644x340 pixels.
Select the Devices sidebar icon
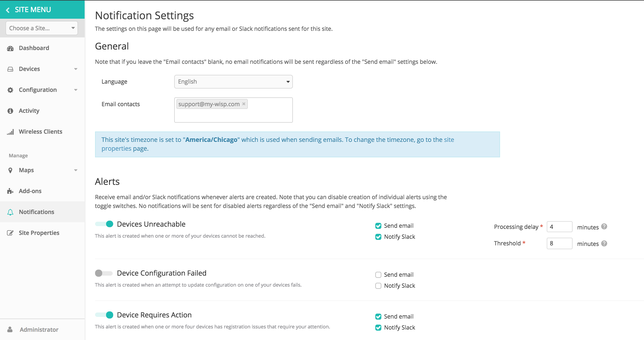10,69
